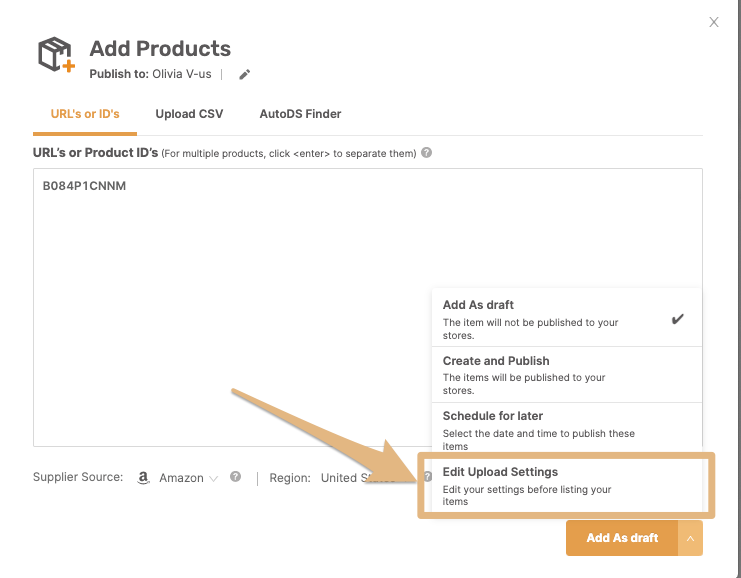Select the URL's or ID's tab
741x578 pixels.
click(x=85, y=114)
